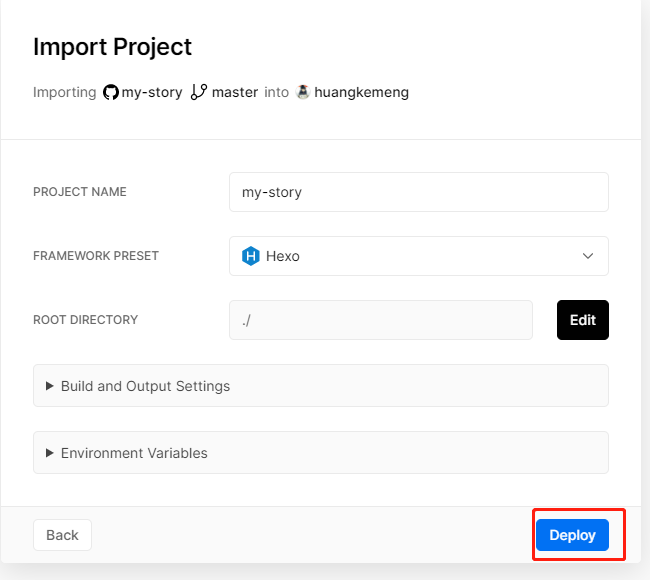The height and width of the screenshot is (580, 650).
Task: Click the Build and Output Settings label
Action: click(x=145, y=386)
